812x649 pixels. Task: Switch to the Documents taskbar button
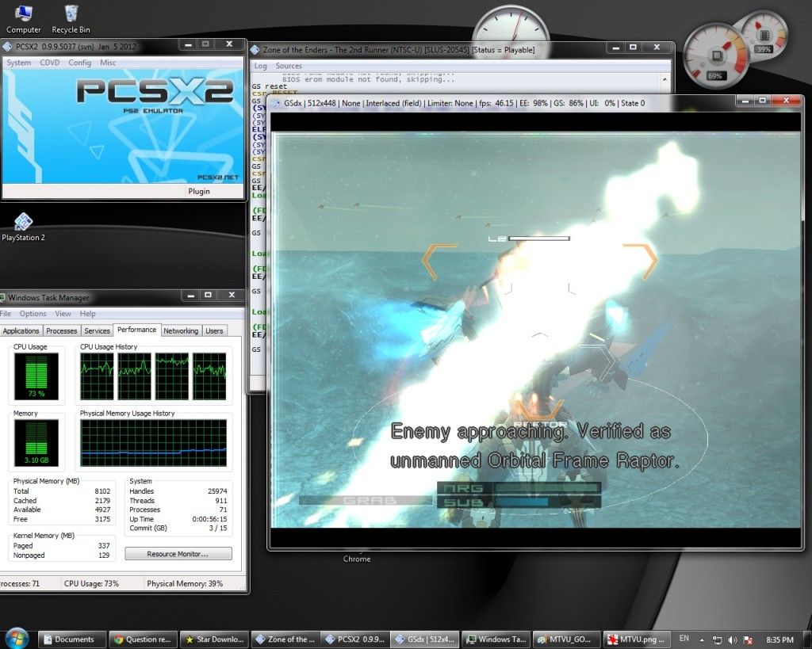(68, 639)
